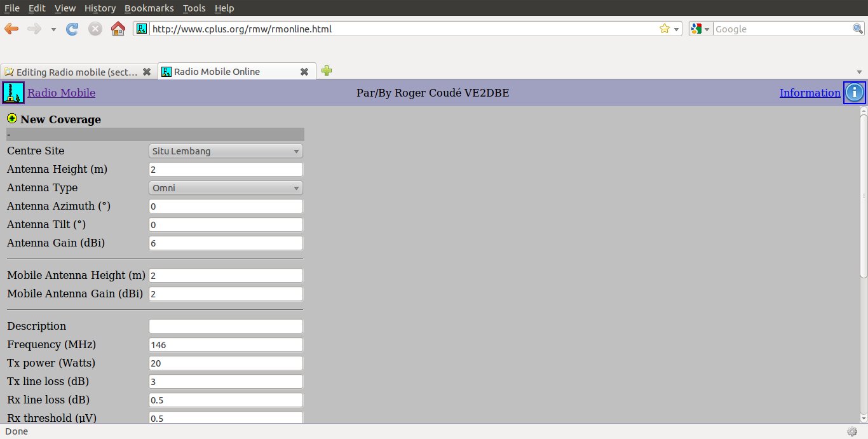
Task: Expand the list-all-tabs arrow
Action: [860, 72]
